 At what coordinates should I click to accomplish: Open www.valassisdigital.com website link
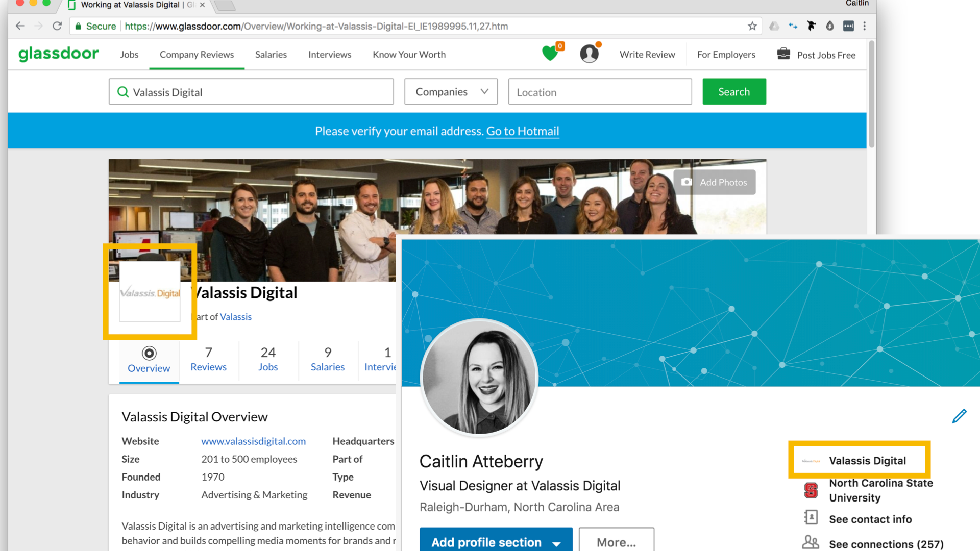[254, 441]
